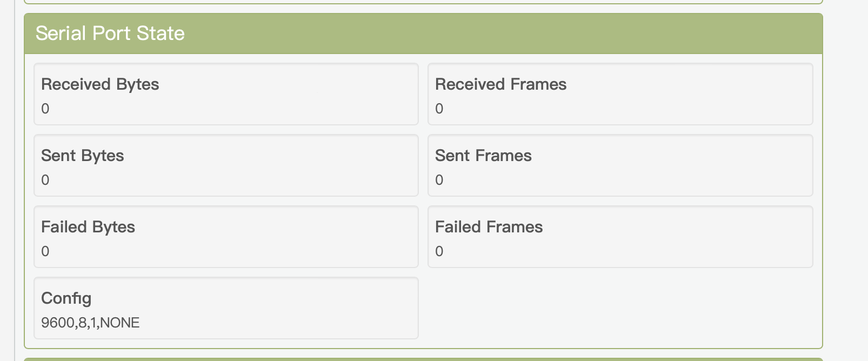Select the Sent Bytes label
868x361 pixels.
(83, 156)
